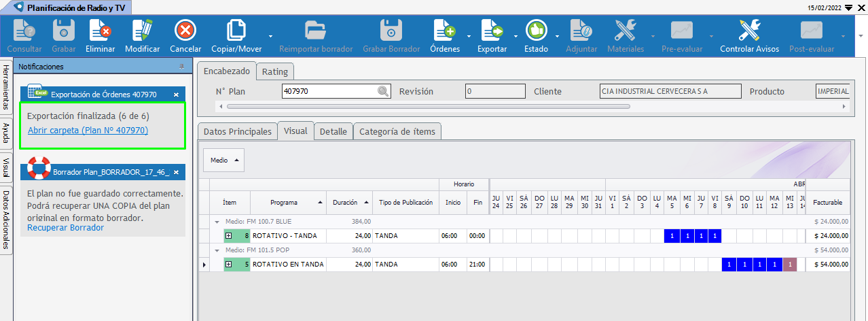
Task: Click the magnifier in N° Plan field
Action: coord(383,91)
